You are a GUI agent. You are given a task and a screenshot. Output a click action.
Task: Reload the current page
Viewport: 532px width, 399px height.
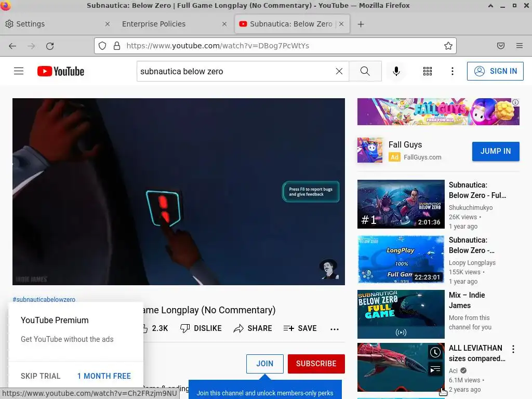coord(50,46)
